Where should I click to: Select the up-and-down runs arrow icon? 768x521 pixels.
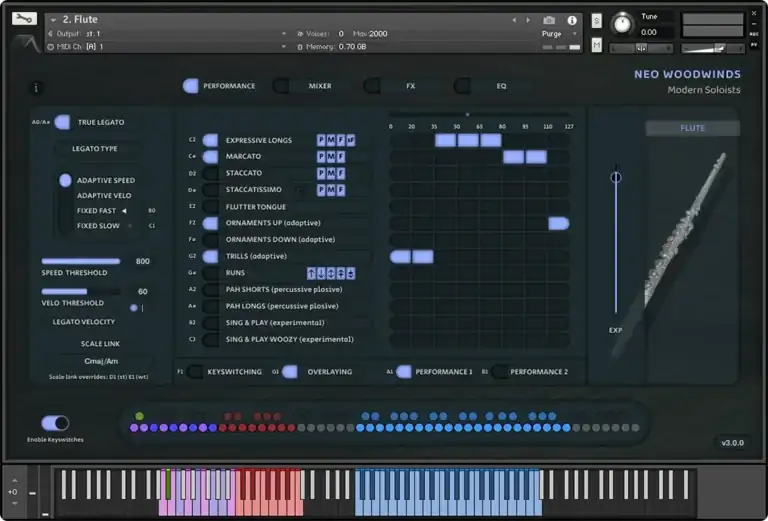coord(331,273)
